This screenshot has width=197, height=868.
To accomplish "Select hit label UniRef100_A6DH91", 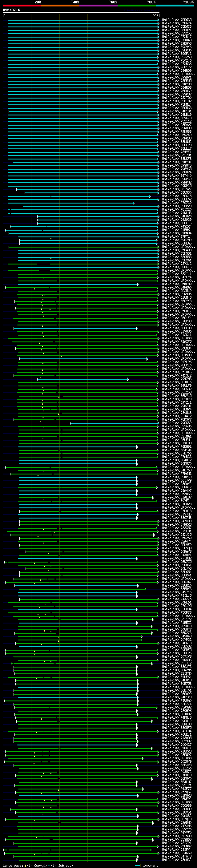I will [x=177, y=447].
